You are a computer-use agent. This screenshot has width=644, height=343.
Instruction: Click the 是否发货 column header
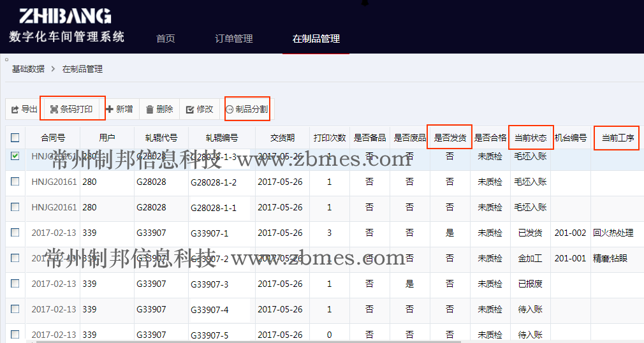point(450,138)
